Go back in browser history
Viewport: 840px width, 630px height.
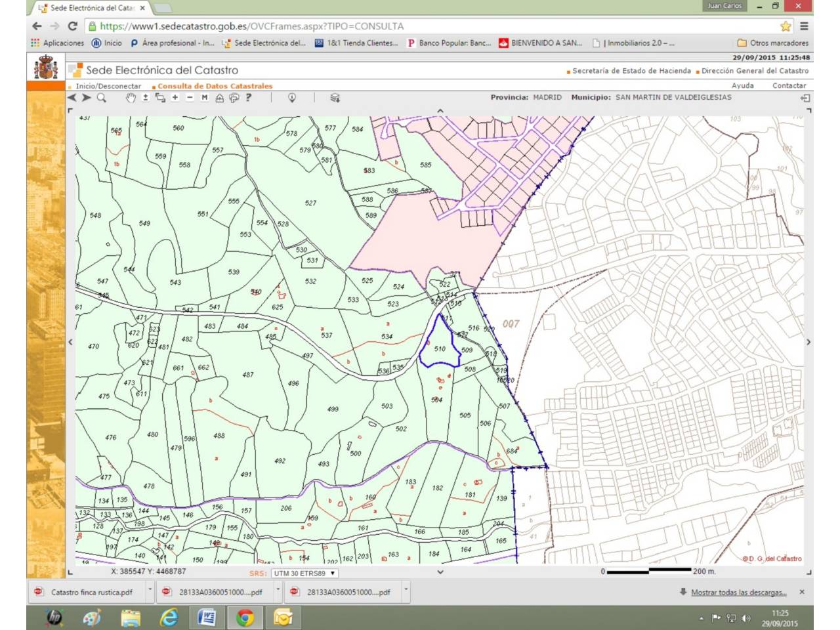(37, 26)
